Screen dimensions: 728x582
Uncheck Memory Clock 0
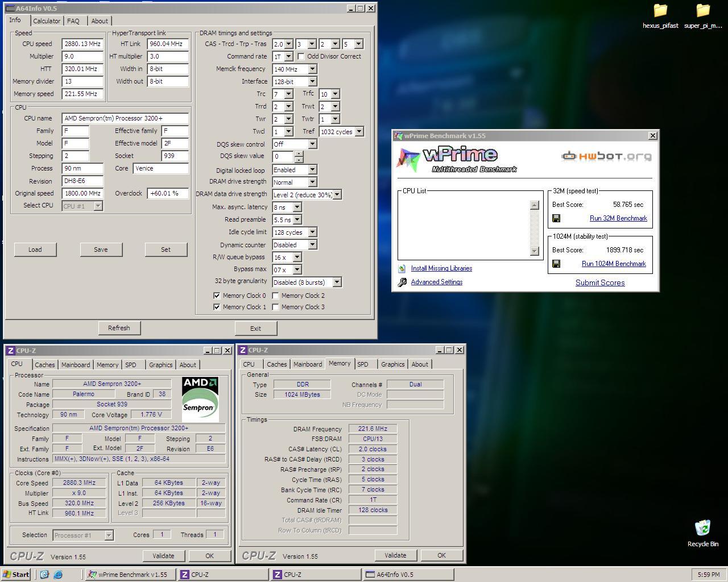pyautogui.click(x=217, y=296)
